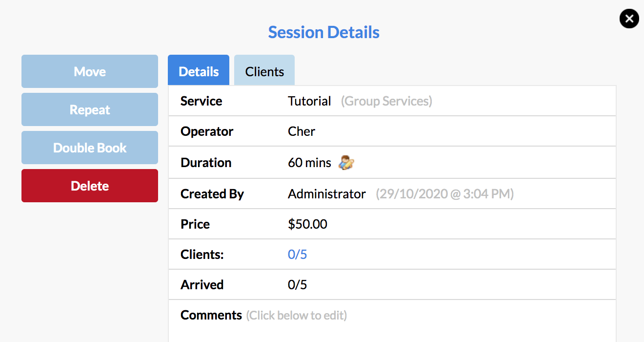
Task: Click the creation date 29/10/2020 @ 3:04 PM
Action: [x=444, y=194]
